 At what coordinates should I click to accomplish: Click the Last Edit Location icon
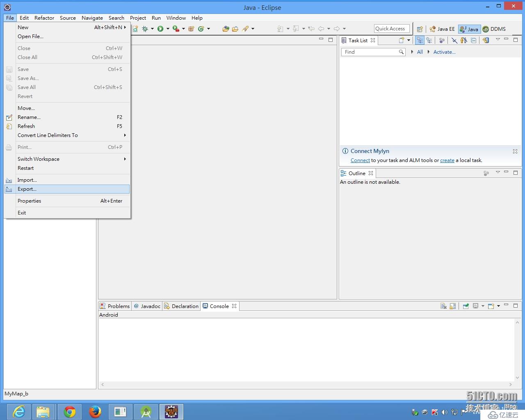[311, 29]
